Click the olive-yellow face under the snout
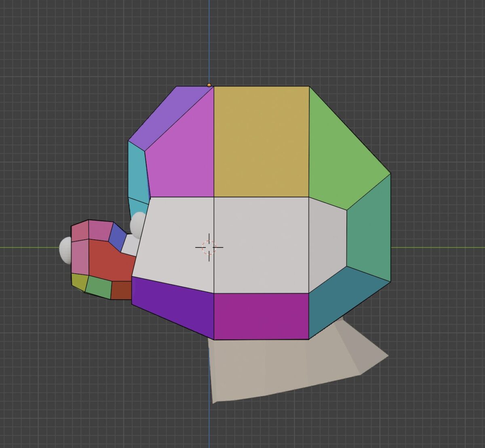 click(x=79, y=282)
